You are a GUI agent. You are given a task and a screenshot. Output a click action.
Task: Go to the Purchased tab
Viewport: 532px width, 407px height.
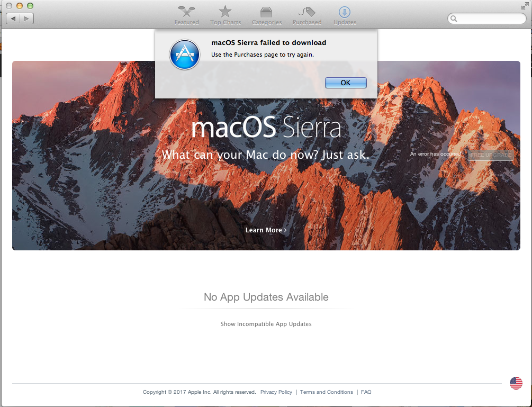(307, 16)
